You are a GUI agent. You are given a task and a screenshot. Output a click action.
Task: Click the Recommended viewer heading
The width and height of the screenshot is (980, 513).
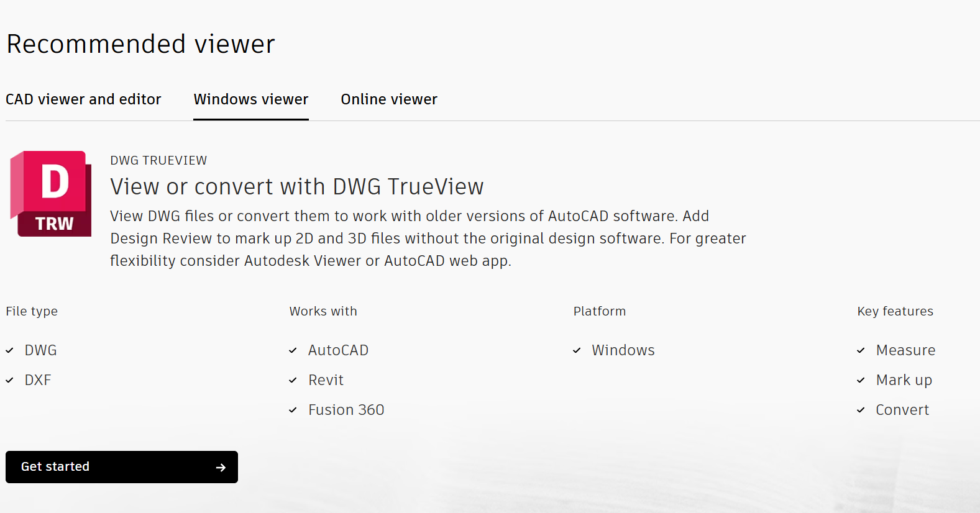[140, 44]
